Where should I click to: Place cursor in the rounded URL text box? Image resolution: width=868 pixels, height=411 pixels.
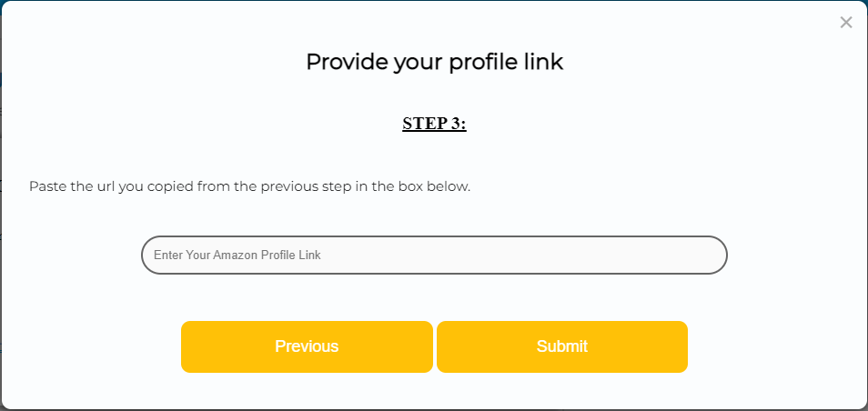[x=434, y=256]
